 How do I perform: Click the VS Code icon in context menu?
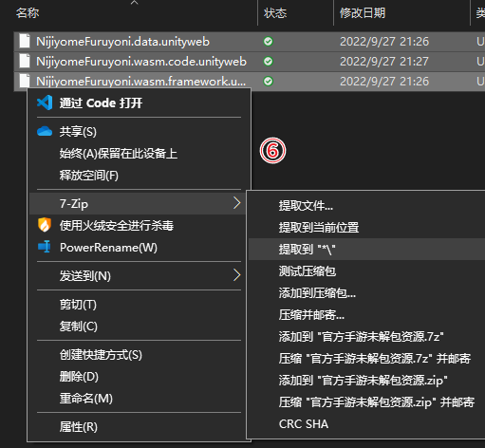tap(45, 103)
